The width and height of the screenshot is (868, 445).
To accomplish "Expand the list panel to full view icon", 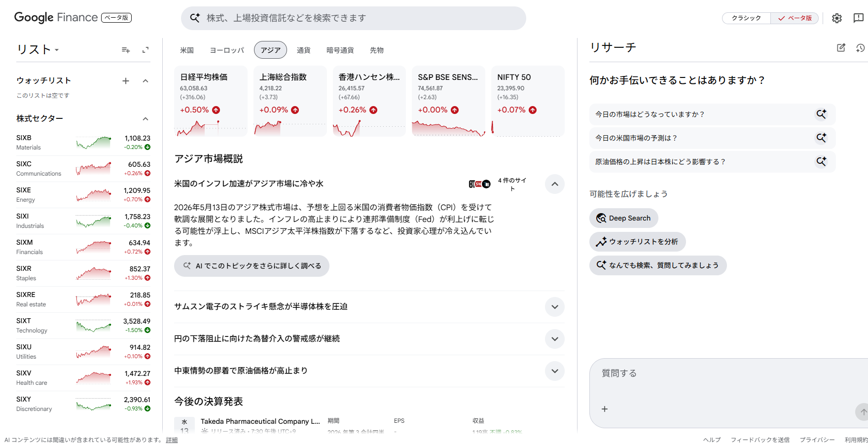I will (145, 50).
